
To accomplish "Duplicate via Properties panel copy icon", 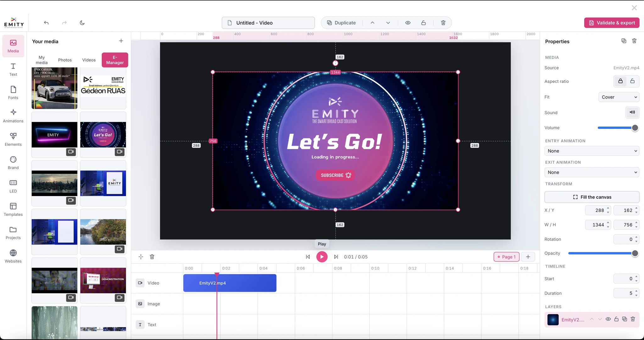I will (624, 41).
